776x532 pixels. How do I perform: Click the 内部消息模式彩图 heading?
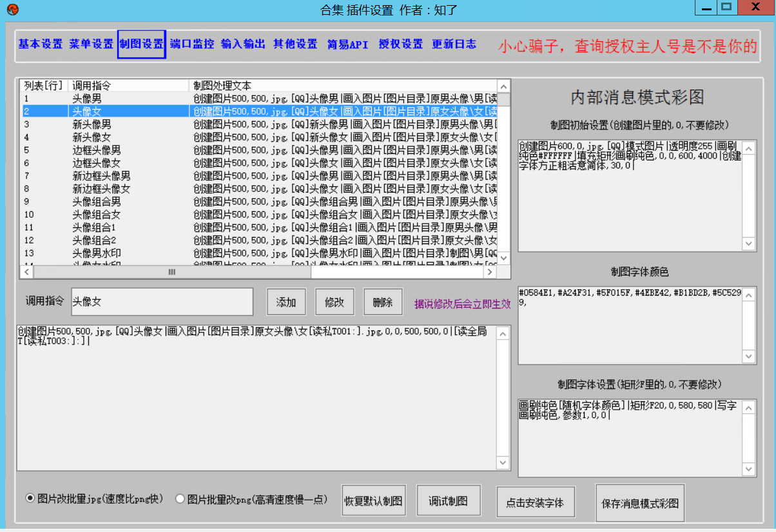pos(637,97)
